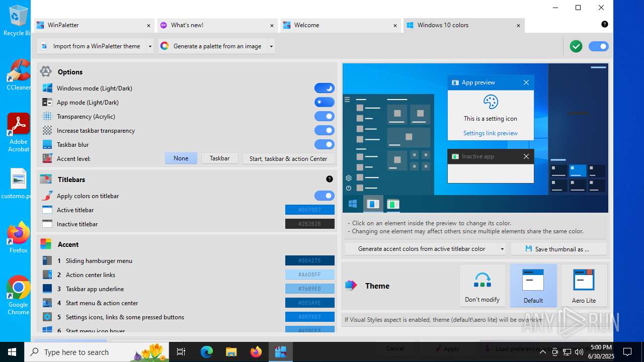Viewport: 644px width, 362px height.
Task: Click the Taskbar app underline color swatch
Action: pyautogui.click(x=310, y=289)
